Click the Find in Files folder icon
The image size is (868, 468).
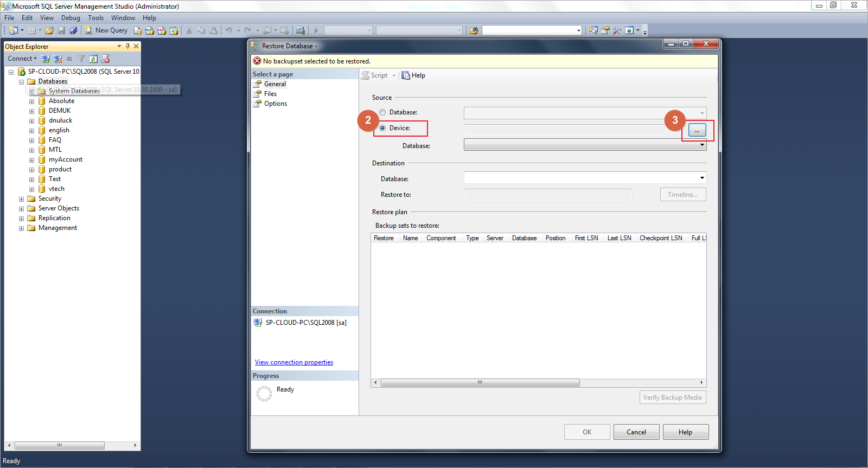pyautogui.click(x=474, y=30)
